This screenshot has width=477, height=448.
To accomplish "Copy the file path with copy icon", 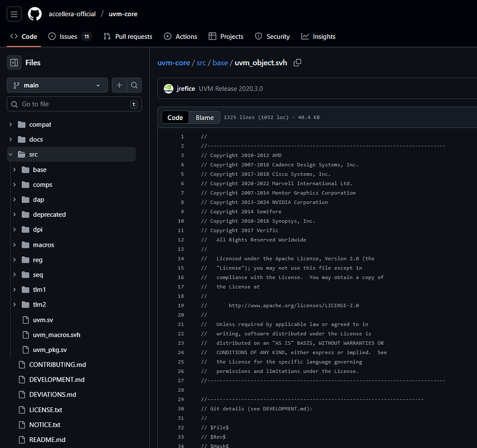I will tap(298, 63).
